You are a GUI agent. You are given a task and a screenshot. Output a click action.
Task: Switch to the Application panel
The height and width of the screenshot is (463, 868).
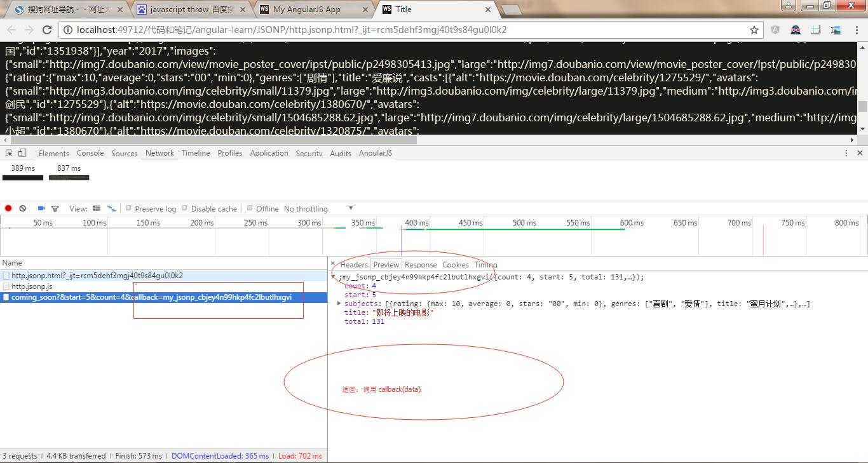coord(269,153)
